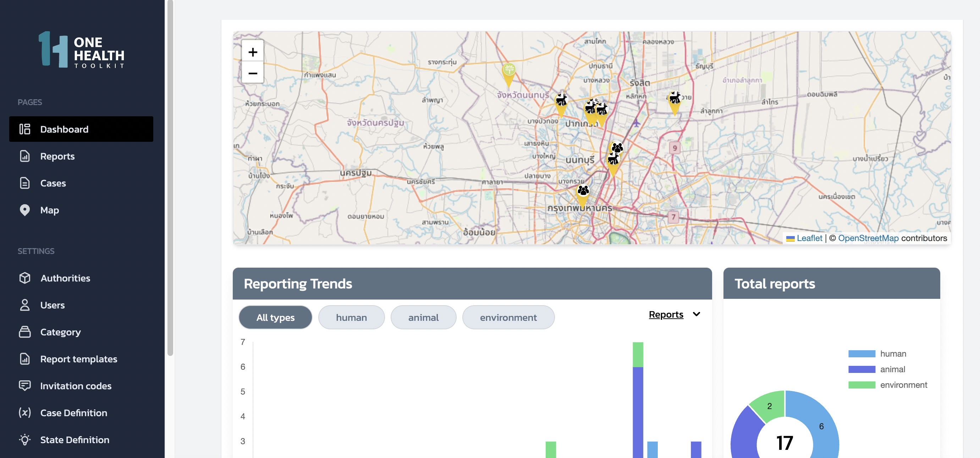Click the Reports chart-file icon

coord(25,156)
